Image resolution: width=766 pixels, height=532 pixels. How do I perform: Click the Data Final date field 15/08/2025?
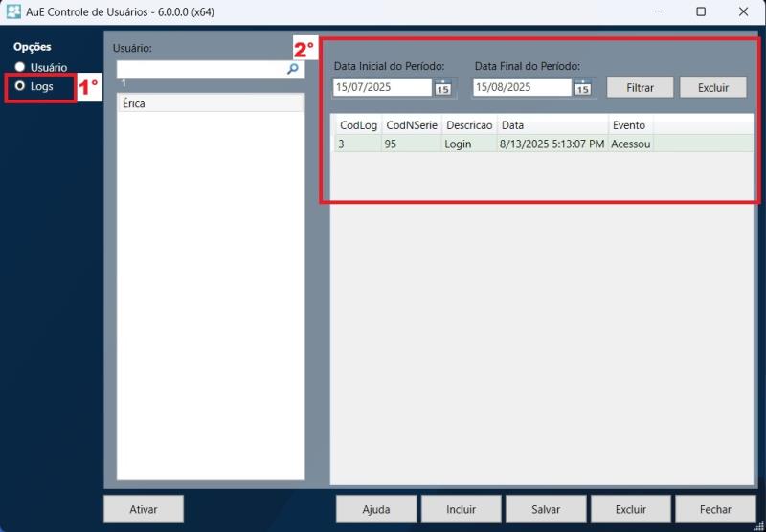tap(522, 87)
